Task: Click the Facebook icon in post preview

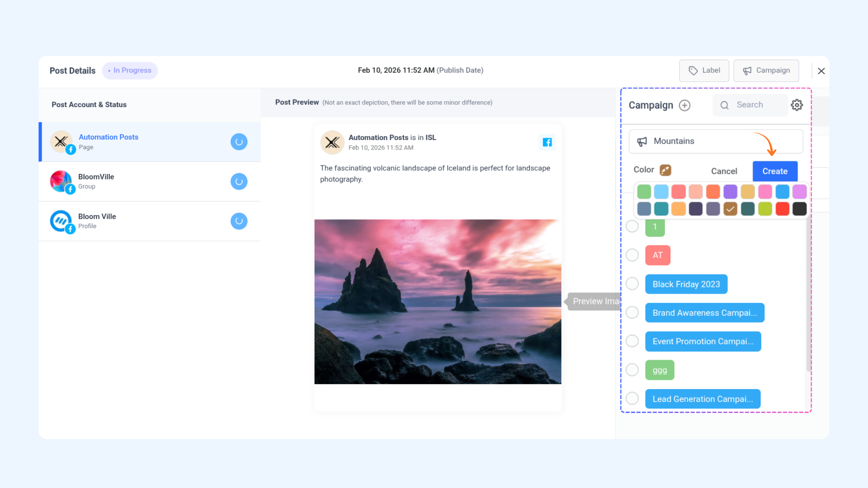Action: tap(547, 142)
